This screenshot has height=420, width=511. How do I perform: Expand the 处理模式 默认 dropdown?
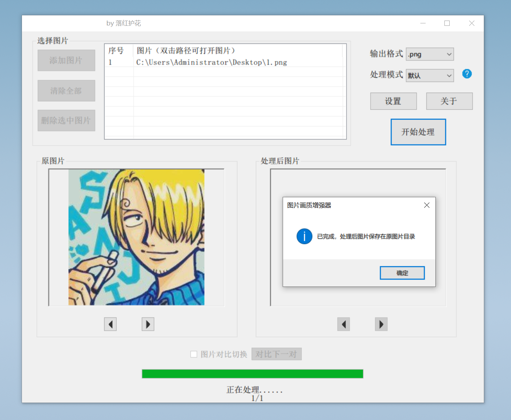[430, 75]
